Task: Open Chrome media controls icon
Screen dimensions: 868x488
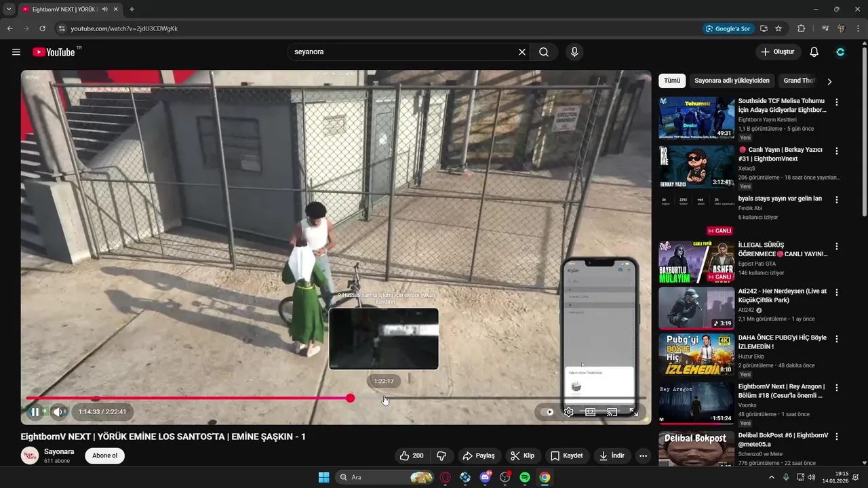Action: pyautogui.click(x=825, y=28)
